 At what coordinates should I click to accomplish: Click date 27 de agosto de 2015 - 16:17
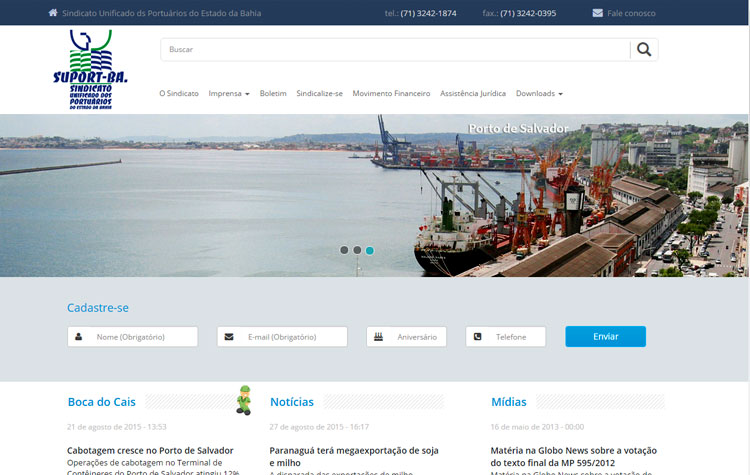tap(319, 427)
